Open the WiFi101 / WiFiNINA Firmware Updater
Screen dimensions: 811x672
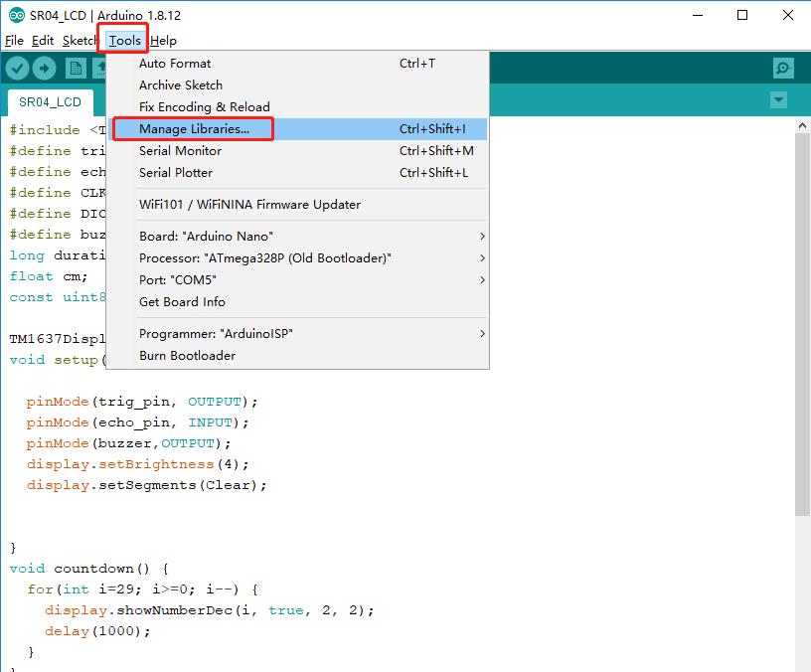click(249, 205)
